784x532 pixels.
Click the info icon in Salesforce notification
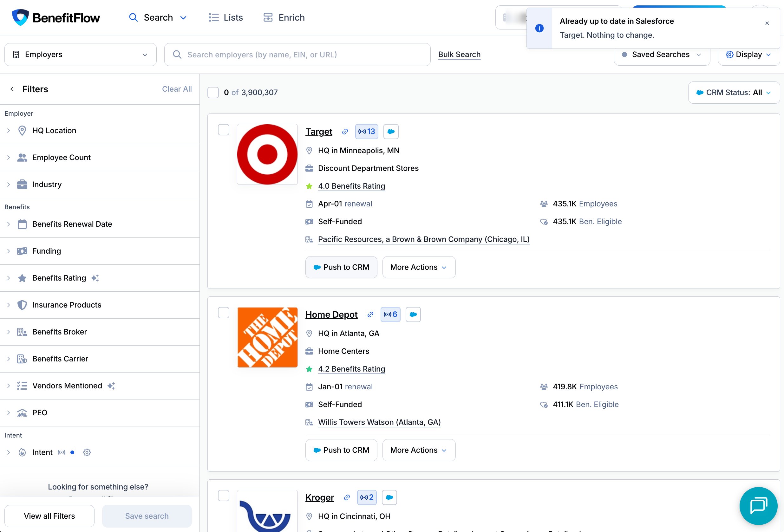tap(539, 28)
